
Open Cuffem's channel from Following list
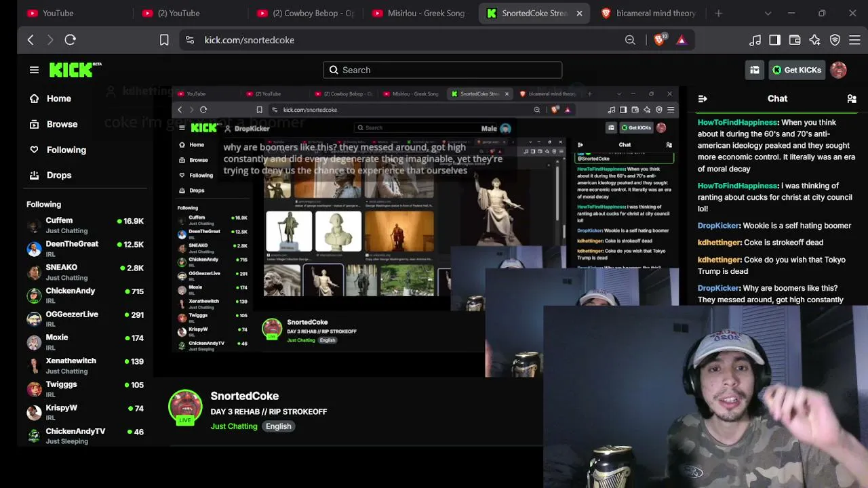pos(85,225)
